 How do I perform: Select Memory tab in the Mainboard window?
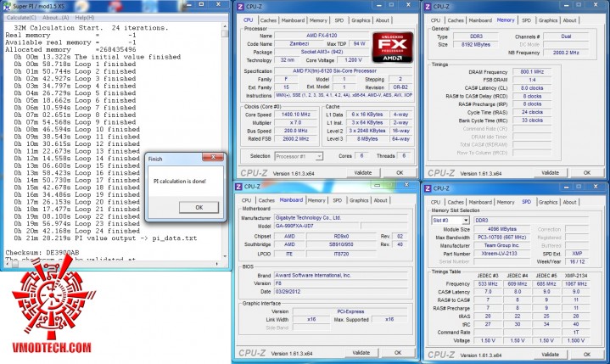(x=316, y=200)
